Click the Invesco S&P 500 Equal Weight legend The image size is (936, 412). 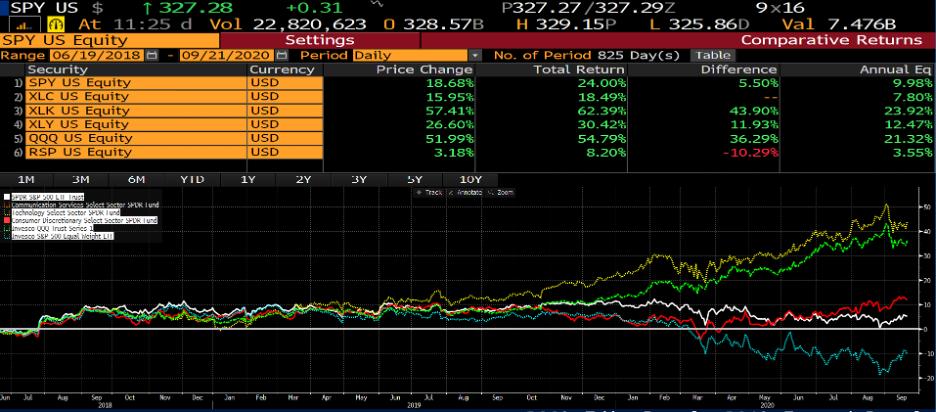click(x=62, y=236)
